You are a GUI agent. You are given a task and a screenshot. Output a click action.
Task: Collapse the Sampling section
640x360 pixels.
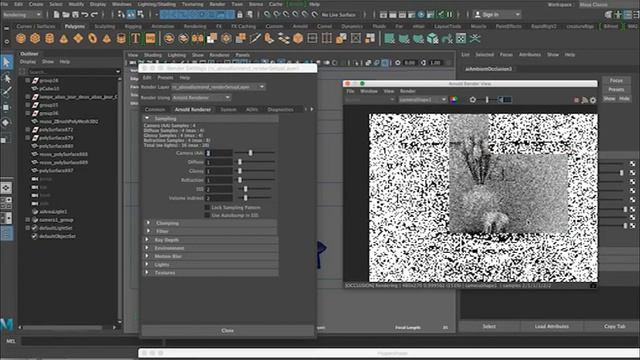click(x=147, y=118)
